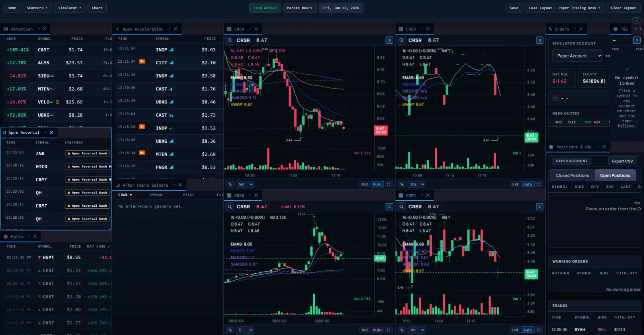Toggle the S link button on daily chart
644x335 pixels.
pyautogui.click(x=389, y=207)
